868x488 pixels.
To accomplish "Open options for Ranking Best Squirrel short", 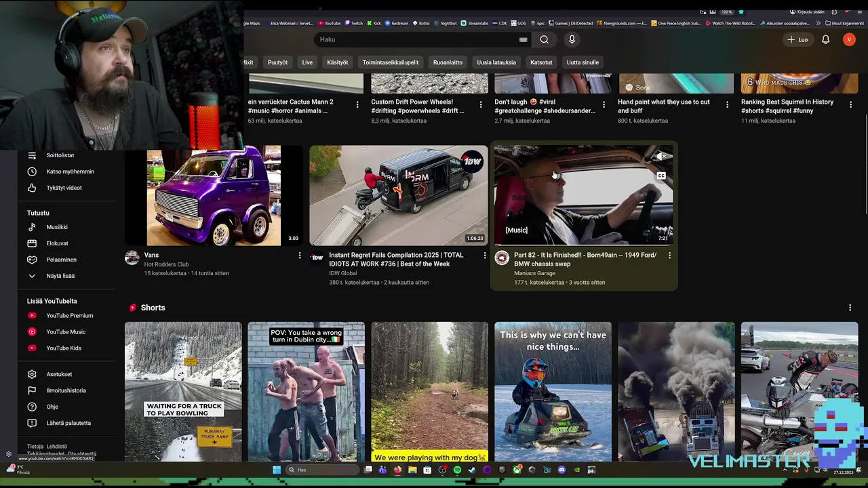I will coord(850,104).
